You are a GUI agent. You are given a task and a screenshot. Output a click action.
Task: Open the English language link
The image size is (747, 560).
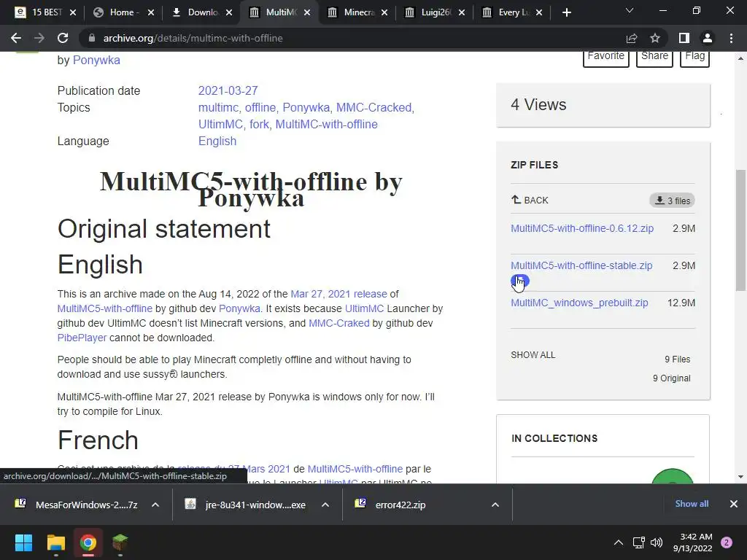(x=217, y=141)
